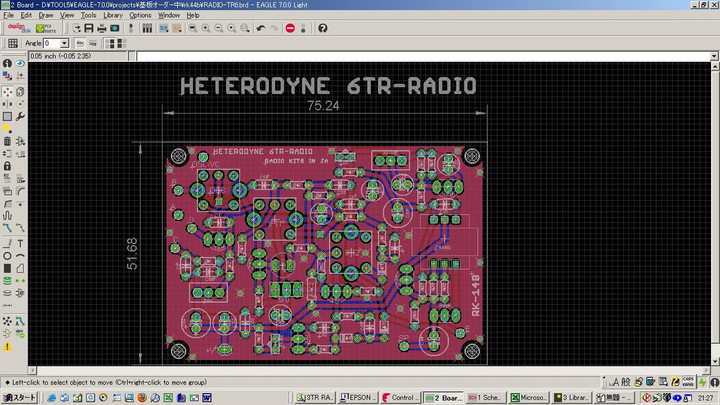Click the Undo arrow icon
The width and height of the screenshot is (720, 405).
tap(260, 28)
